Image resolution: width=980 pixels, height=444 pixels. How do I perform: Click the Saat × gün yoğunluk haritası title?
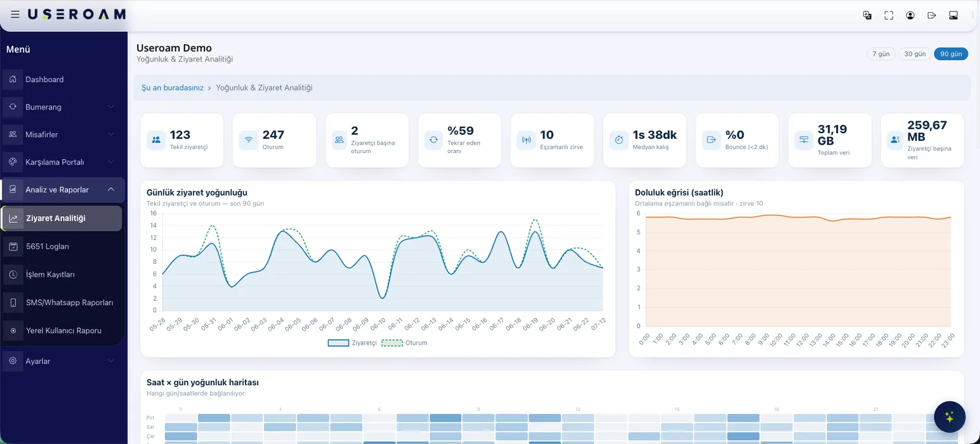click(x=202, y=382)
